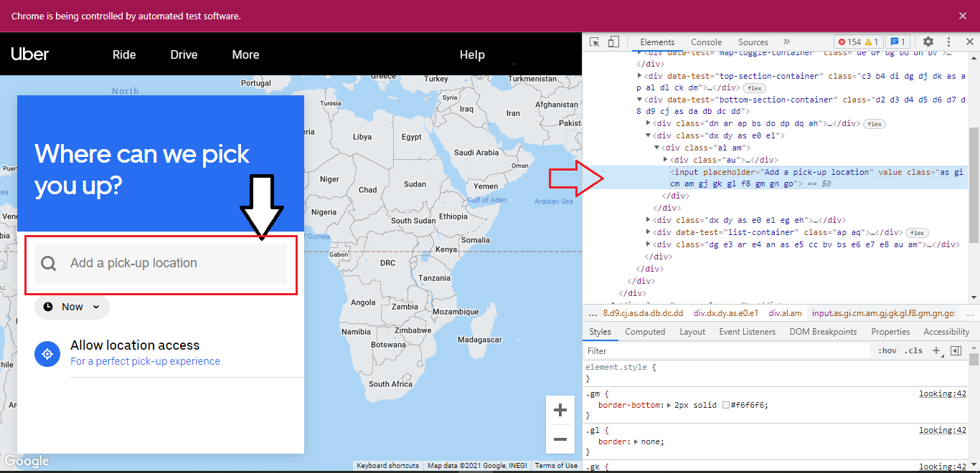Image resolution: width=980 pixels, height=473 pixels.
Task: Open the issues badge with 1 message
Action: point(898,42)
